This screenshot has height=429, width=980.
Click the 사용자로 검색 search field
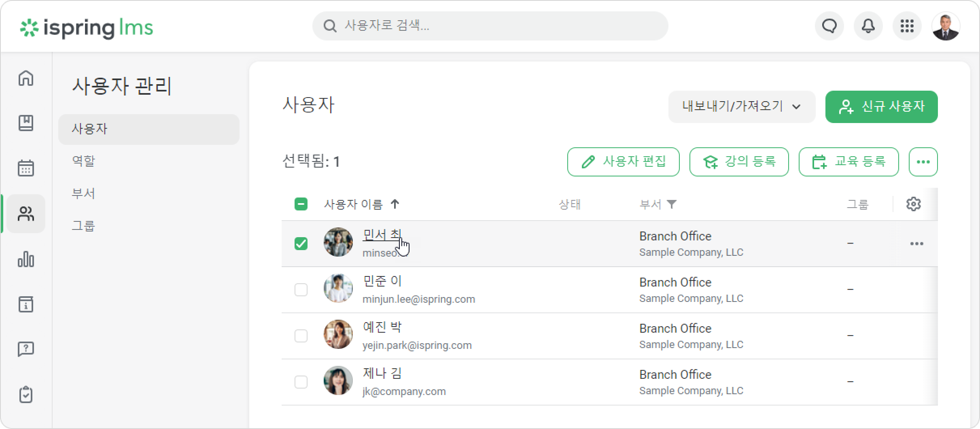[490, 26]
